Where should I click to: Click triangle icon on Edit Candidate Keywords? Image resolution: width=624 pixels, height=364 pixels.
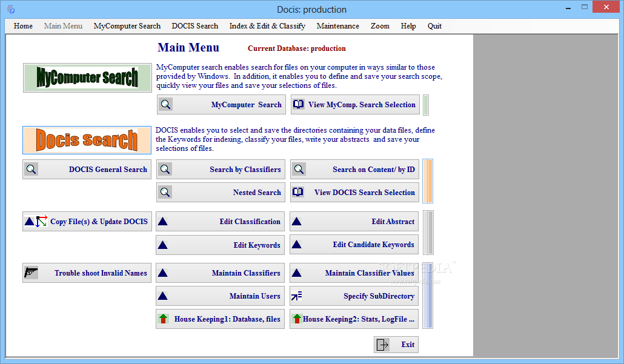296,245
